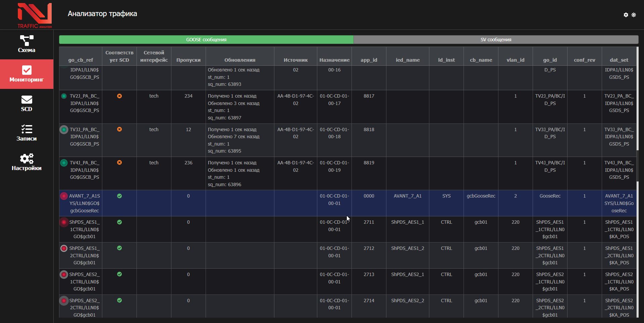Select the AVANT_7_A1 gcbGooseRec row name
Viewport: 644px width, 323px height.
pyautogui.click(x=85, y=203)
